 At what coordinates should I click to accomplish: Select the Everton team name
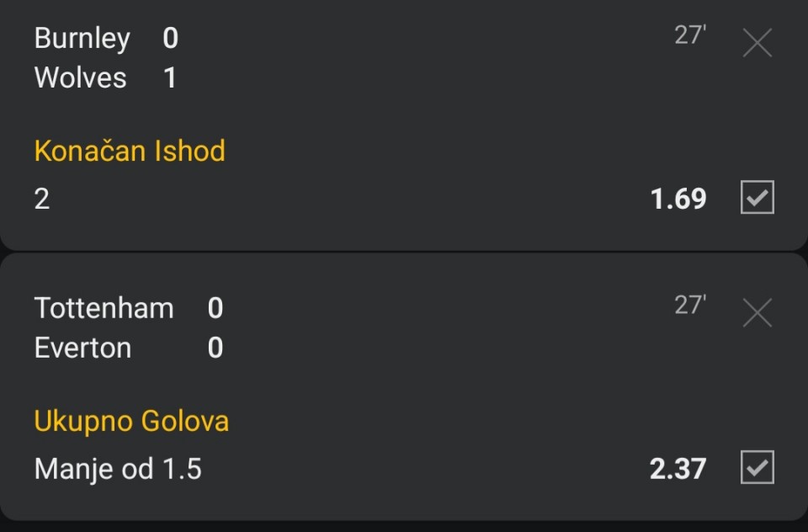[x=82, y=348]
